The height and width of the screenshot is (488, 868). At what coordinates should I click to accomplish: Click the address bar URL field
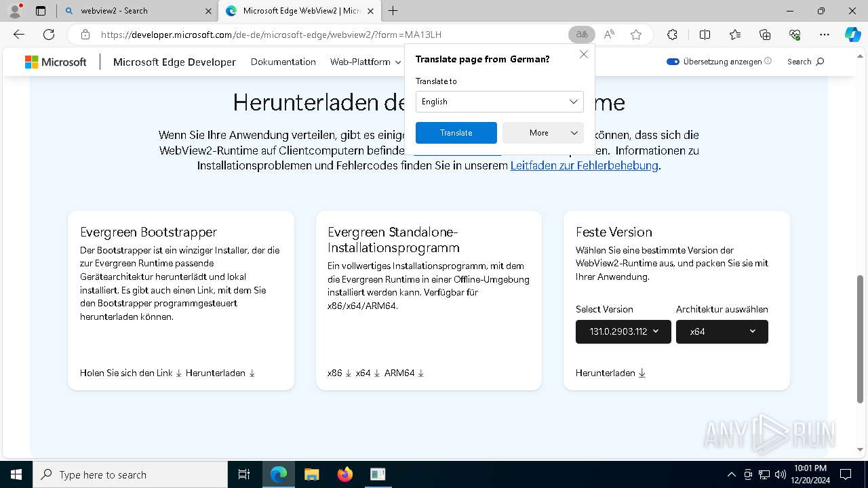330,35
